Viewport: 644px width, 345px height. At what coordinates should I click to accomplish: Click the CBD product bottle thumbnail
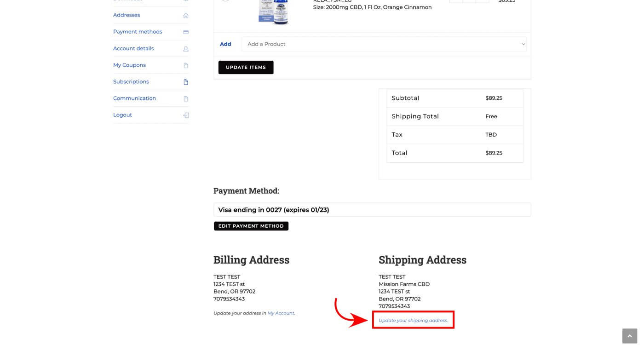tap(273, 12)
